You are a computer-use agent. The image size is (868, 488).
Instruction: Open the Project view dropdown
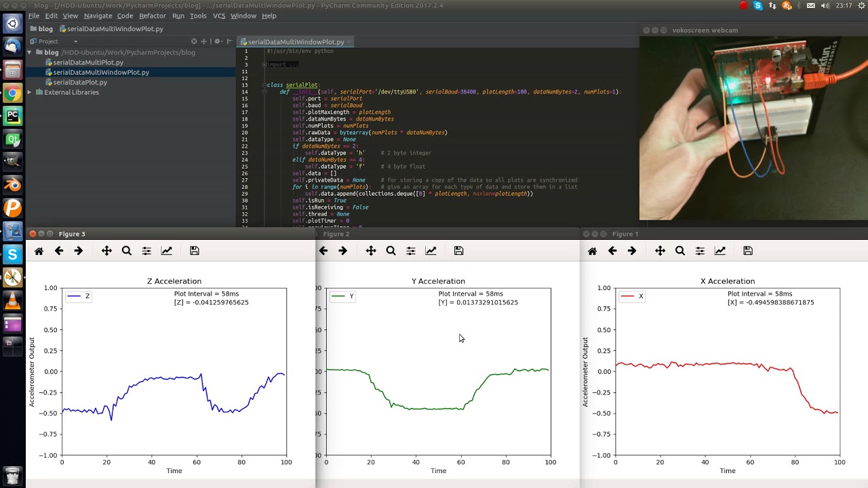(x=75, y=41)
